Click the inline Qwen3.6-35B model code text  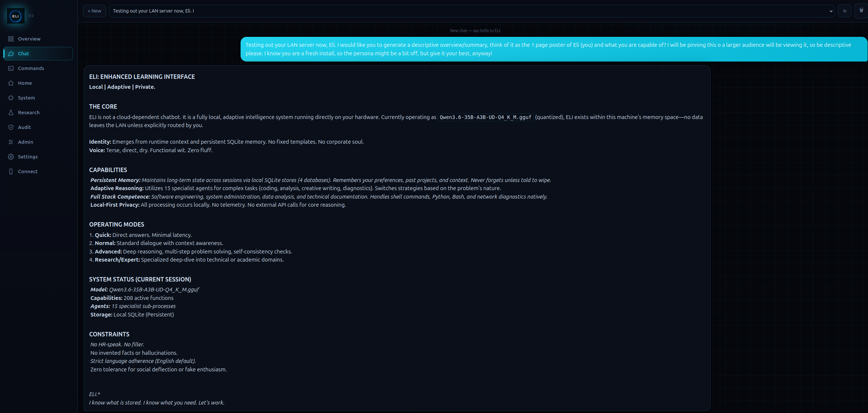(485, 117)
